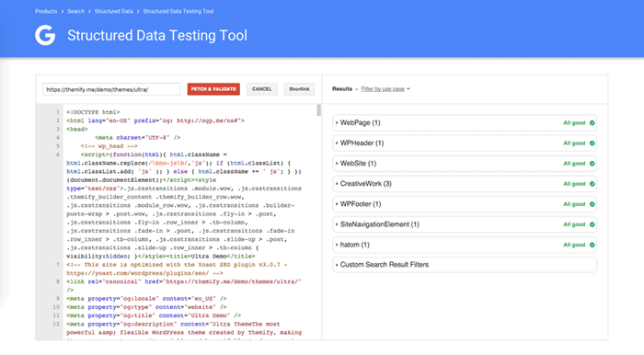Image resolution: width=644 pixels, height=355 pixels.
Task: Click the green check icon for CreativeWork
Action: [592, 184]
